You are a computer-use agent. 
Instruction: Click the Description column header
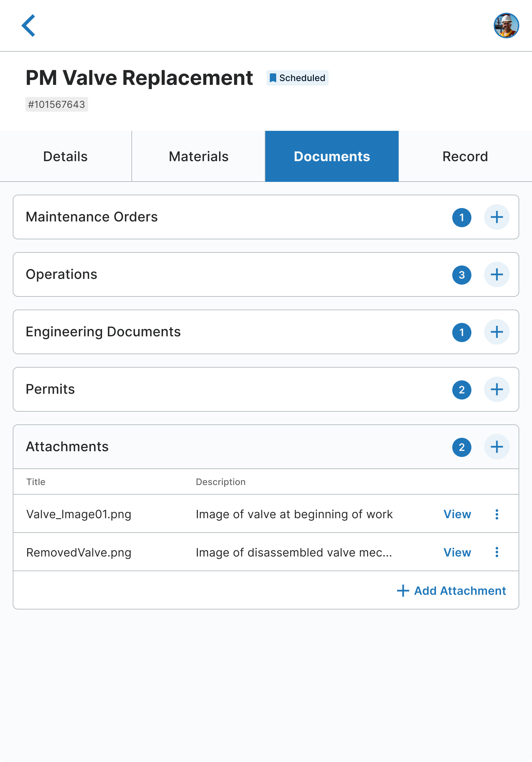pyautogui.click(x=221, y=482)
